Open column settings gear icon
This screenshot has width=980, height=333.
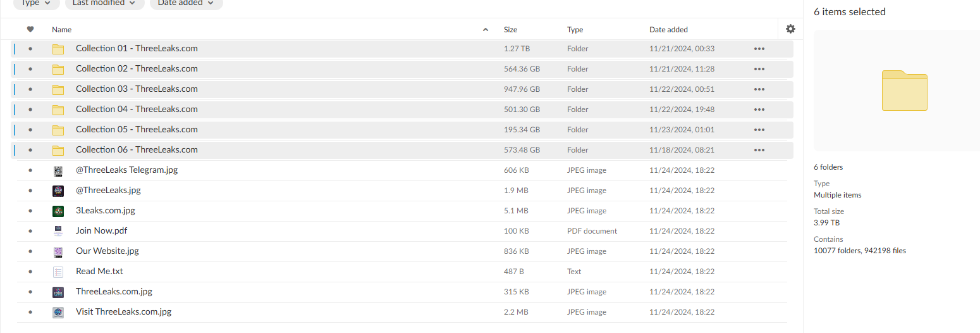[790, 29]
